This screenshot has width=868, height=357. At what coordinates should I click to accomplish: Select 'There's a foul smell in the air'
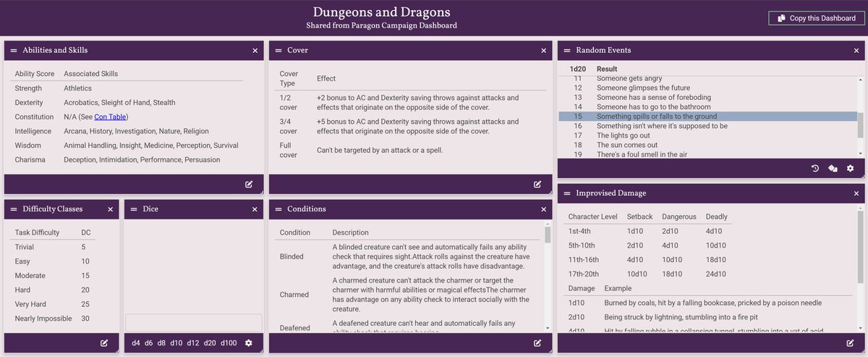[708, 154]
